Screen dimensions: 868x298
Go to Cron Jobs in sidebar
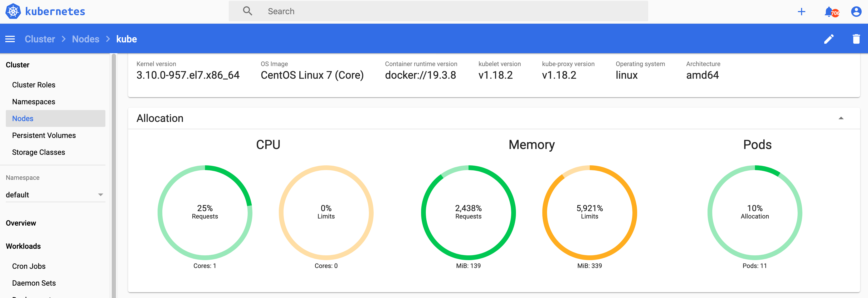[29, 266]
